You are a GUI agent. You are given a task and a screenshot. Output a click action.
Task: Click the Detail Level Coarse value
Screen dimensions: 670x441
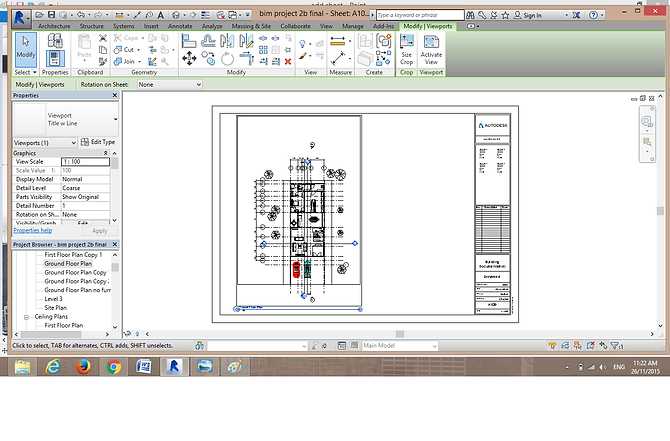(x=85, y=188)
